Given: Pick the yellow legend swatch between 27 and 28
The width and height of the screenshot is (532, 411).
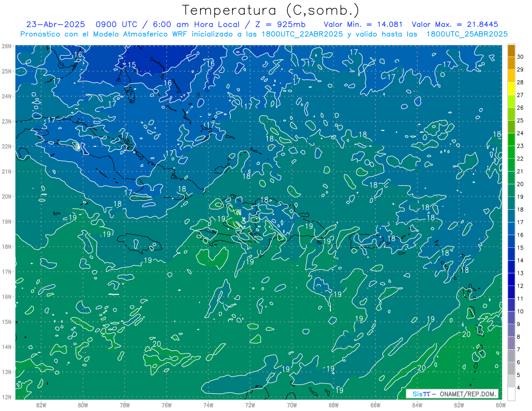Looking at the screenshot, I should click(511, 88).
